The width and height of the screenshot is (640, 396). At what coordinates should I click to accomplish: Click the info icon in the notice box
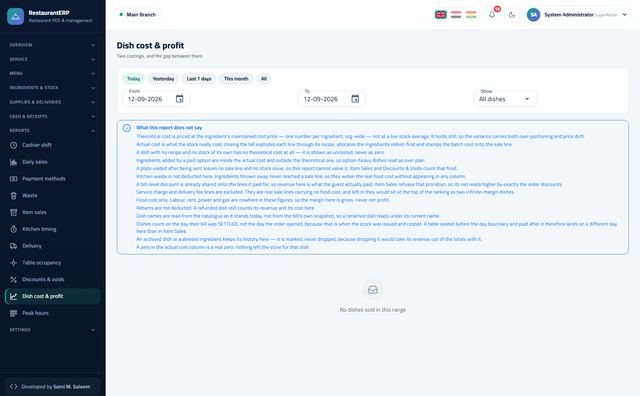[x=127, y=128]
